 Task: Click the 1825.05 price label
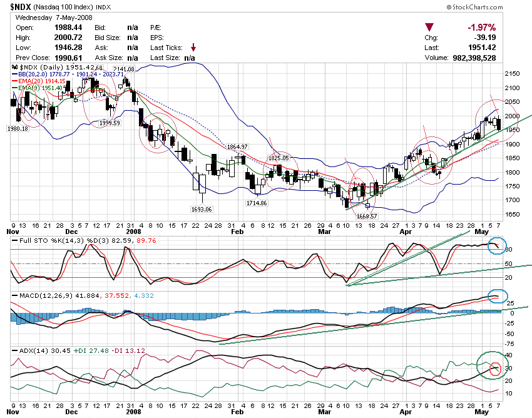(279, 158)
